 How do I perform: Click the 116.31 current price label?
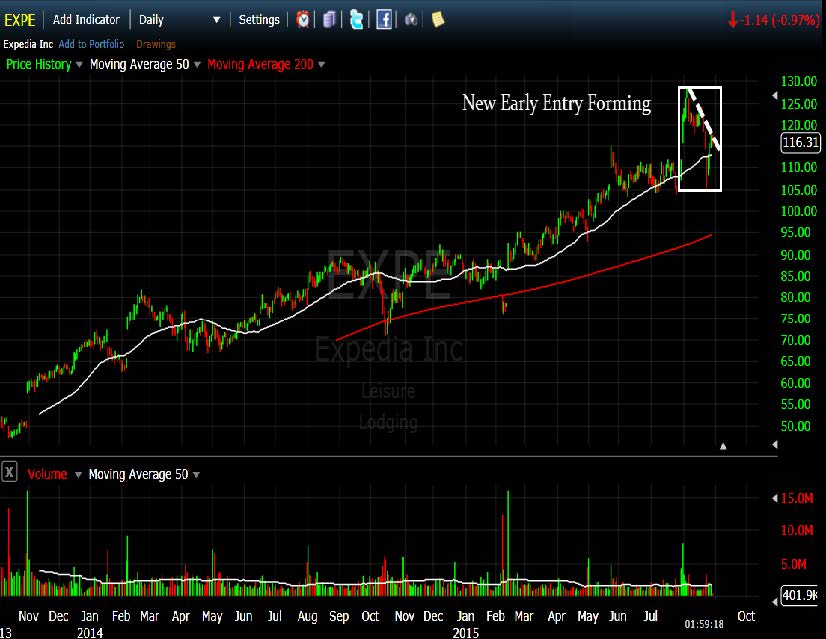click(x=800, y=142)
